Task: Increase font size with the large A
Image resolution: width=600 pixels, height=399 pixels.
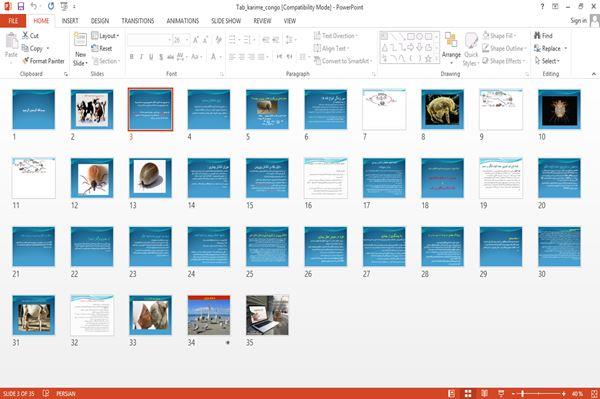Action: tap(196, 40)
